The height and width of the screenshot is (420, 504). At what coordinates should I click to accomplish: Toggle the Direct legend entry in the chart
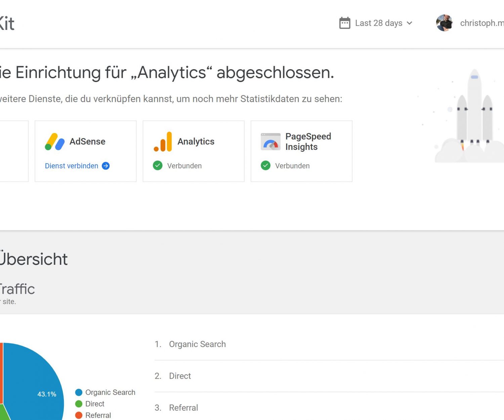point(94,404)
